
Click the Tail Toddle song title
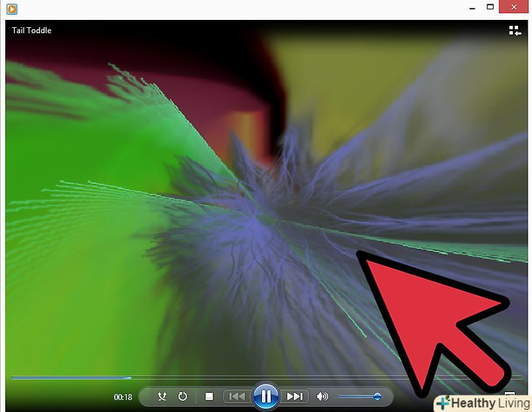coord(32,30)
